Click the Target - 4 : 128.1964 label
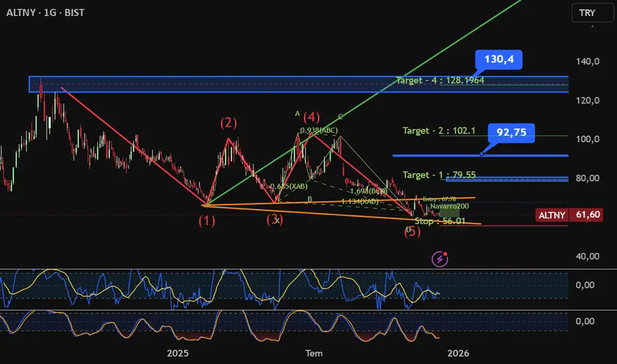617x364 pixels. (440, 80)
